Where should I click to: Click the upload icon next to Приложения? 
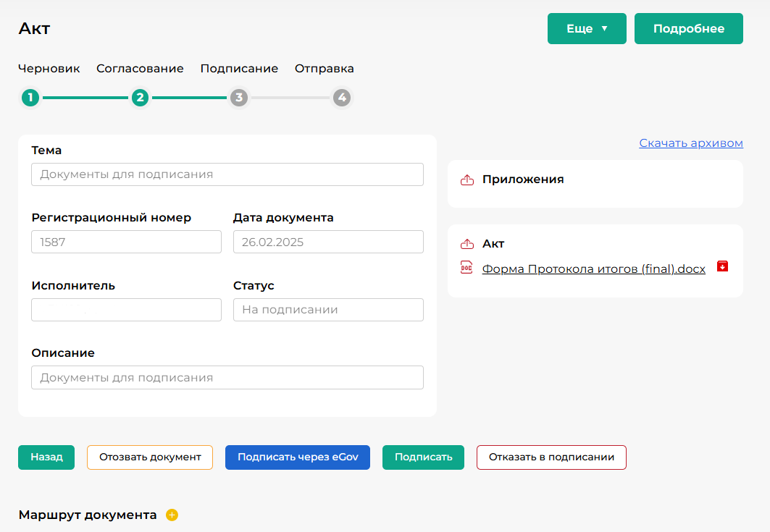[x=467, y=180]
